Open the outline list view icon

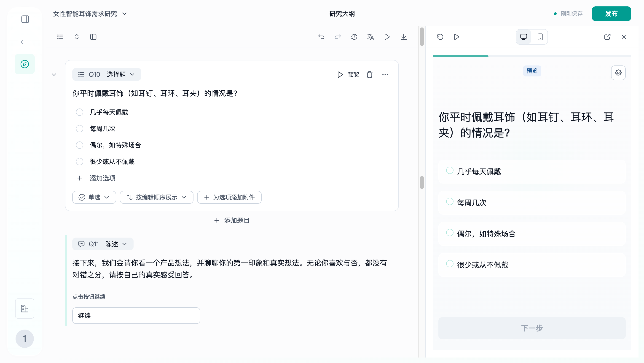[60, 37]
